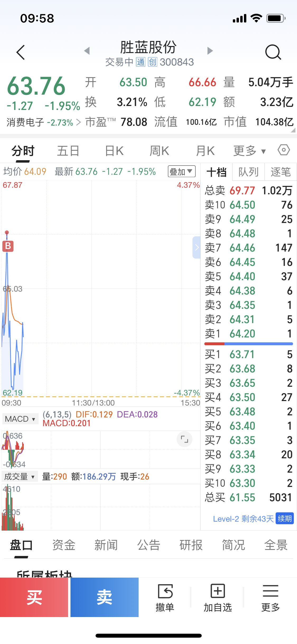
Task: Tap the 市值 104.38亿 value
Action: 274,122
